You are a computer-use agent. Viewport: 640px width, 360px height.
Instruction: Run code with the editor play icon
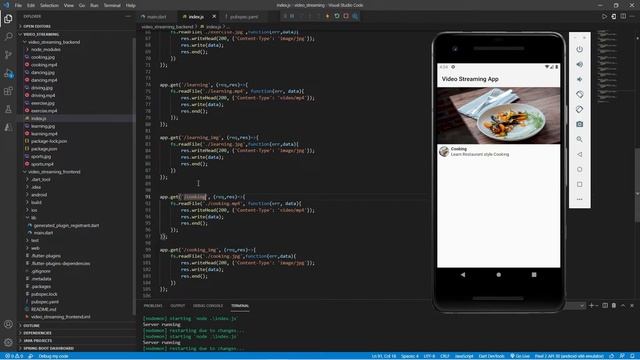coord(604,16)
